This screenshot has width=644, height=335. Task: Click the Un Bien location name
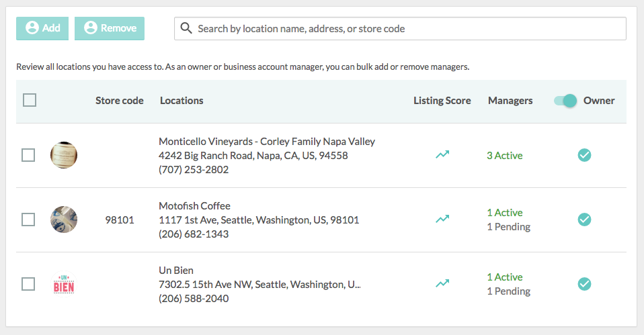176,270
